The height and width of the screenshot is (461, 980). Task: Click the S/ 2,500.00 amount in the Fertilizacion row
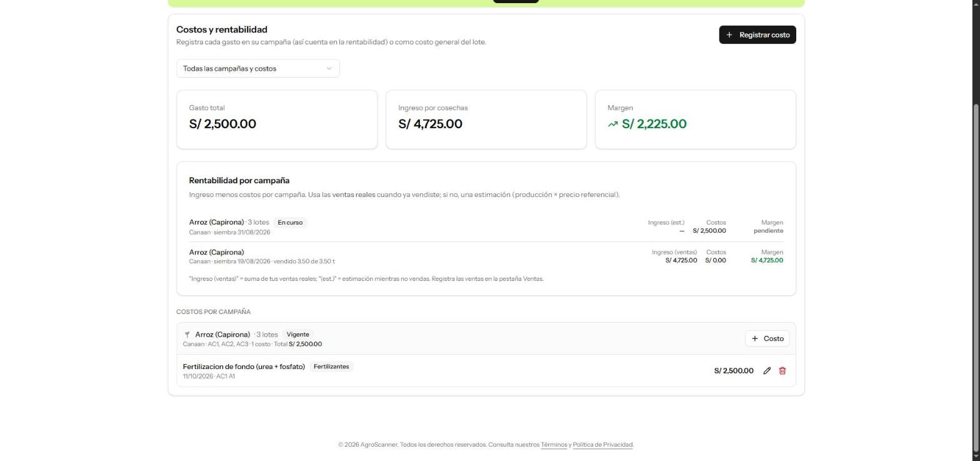coord(734,371)
